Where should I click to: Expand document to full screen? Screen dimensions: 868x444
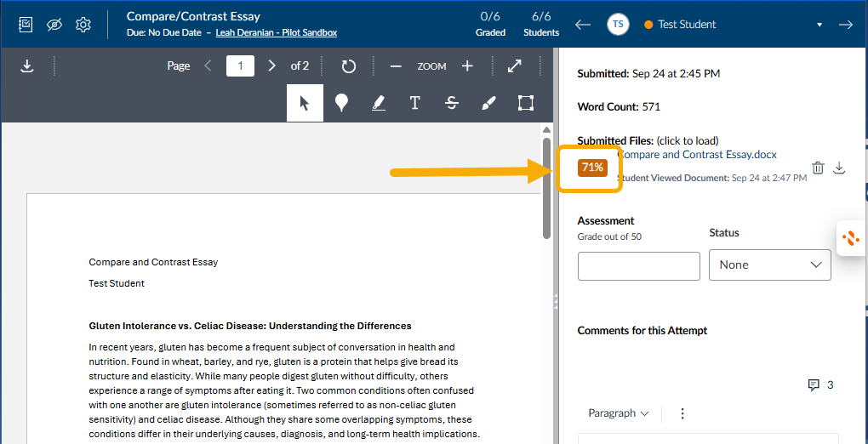pyautogui.click(x=514, y=66)
